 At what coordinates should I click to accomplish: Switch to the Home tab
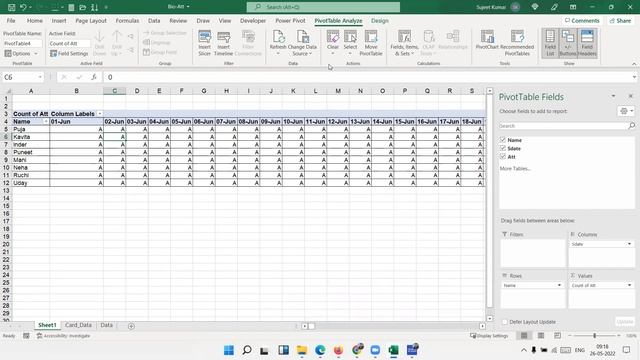click(35, 20)
